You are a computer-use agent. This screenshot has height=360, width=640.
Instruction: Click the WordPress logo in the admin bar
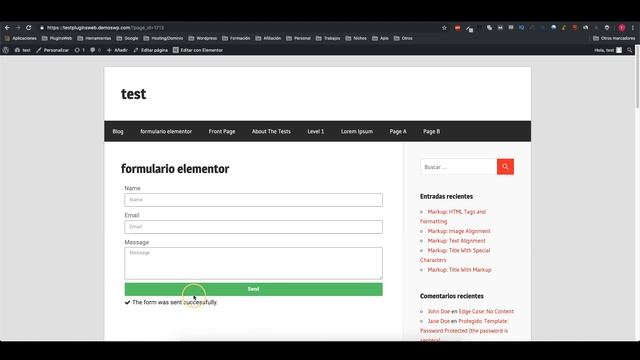[6, 50]
